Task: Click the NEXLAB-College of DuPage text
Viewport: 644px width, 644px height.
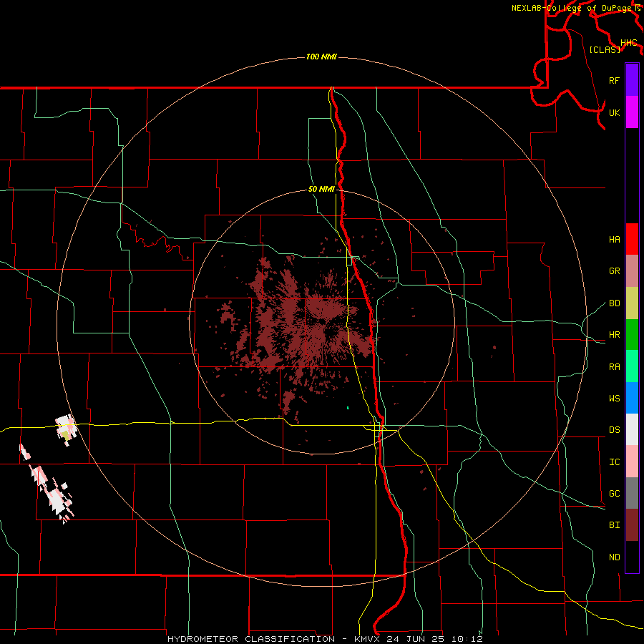Action: [x=571, y=8]
